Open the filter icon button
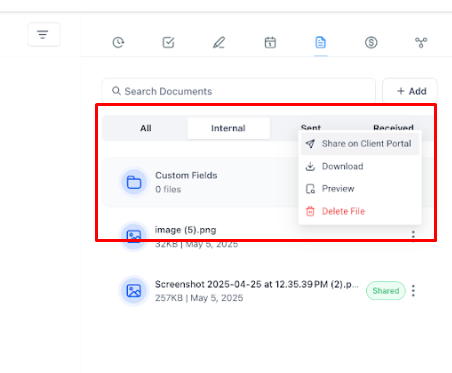The width and height of the screenshot is (452, 373). tap(44, 34)
